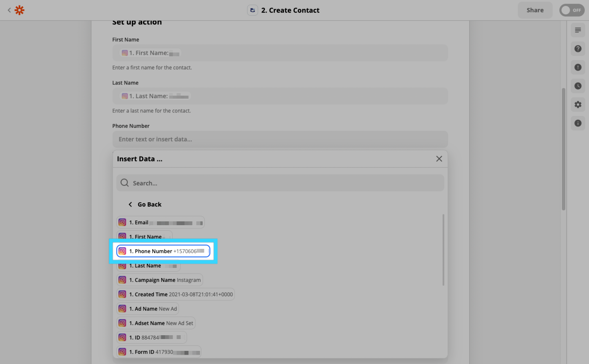The width and height of the screenshot is (589, 364).
Task: Select the 1. Form ID data item
Action: coord(159,352)
